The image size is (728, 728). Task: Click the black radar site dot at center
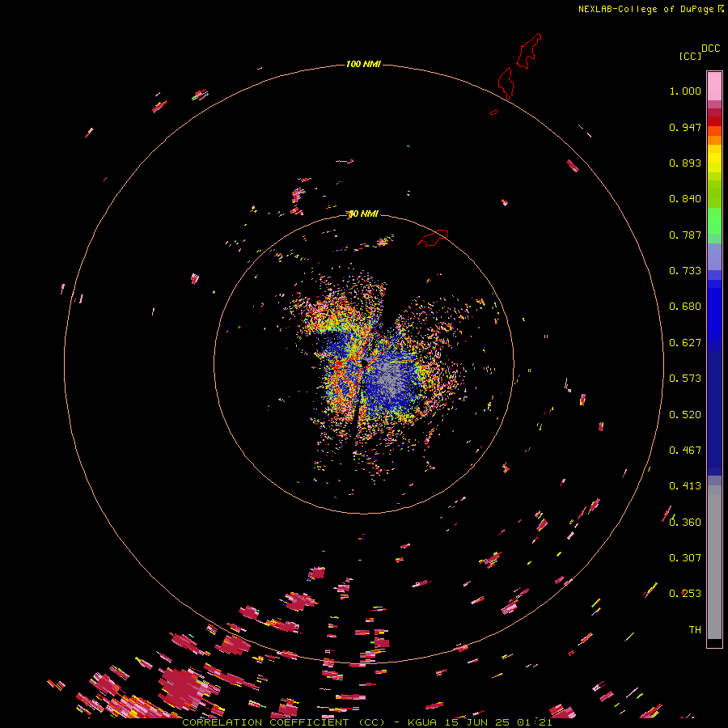point(365,362)
